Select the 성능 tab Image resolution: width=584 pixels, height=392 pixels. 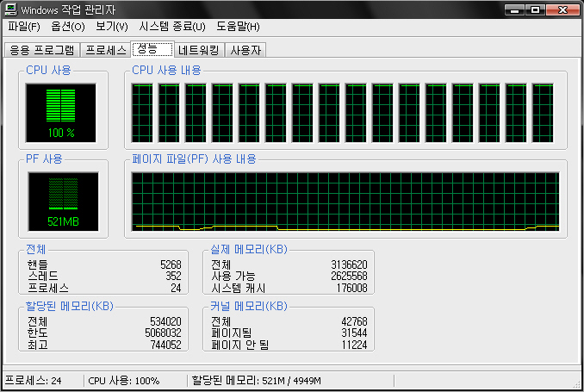pyautogui.click(x=152, y=49)
